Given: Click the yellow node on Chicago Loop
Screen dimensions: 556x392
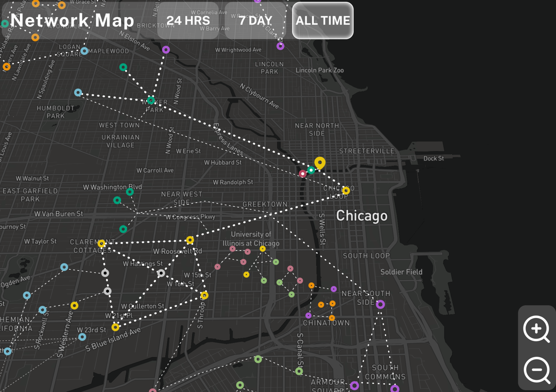Looking at the screenshot, I should (346, 190).
